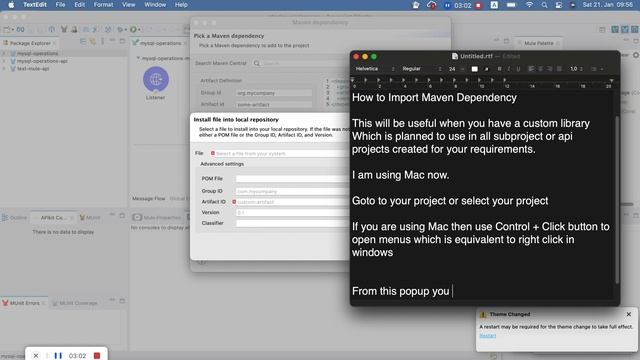Open the Window menu in menu bar
This screenshot has height=360, width=640.
(155, 5)
